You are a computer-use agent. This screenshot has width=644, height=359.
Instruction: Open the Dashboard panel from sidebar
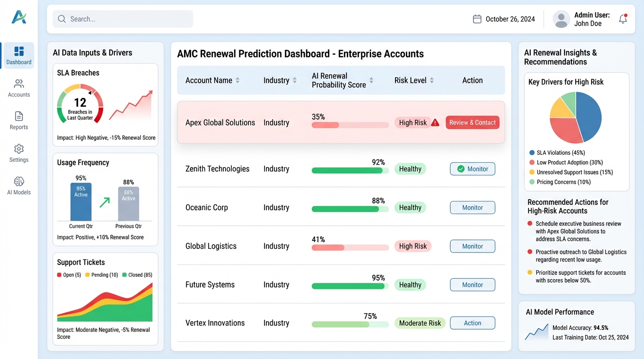pos(18,55)
